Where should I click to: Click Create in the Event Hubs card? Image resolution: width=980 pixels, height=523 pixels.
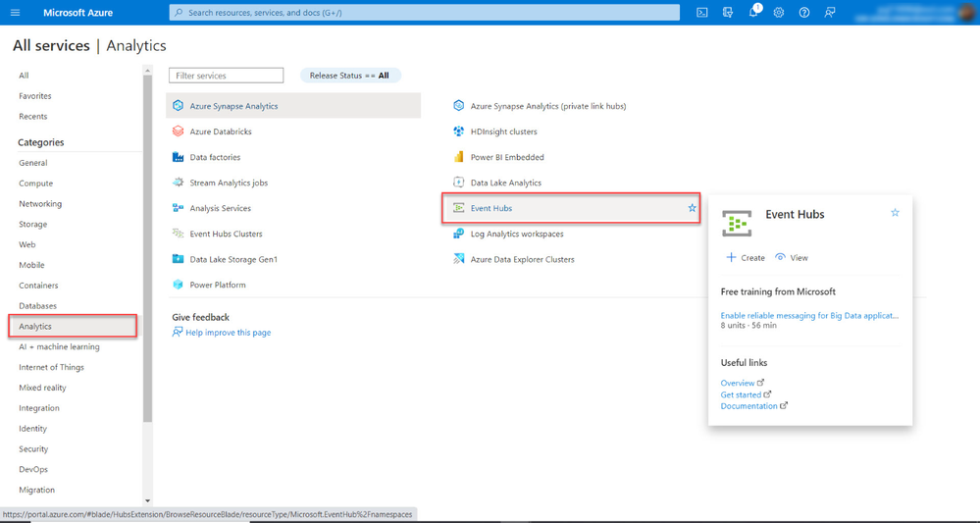pyautogui.click(x=746, y=258)
